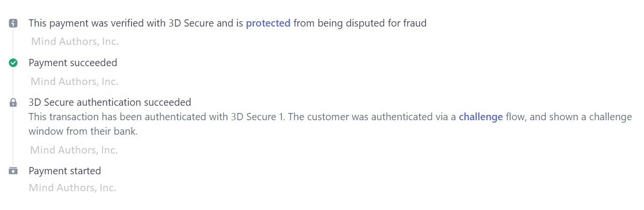Select the "3D Secure authentication succeeded" event title

[x=110, y=102]
